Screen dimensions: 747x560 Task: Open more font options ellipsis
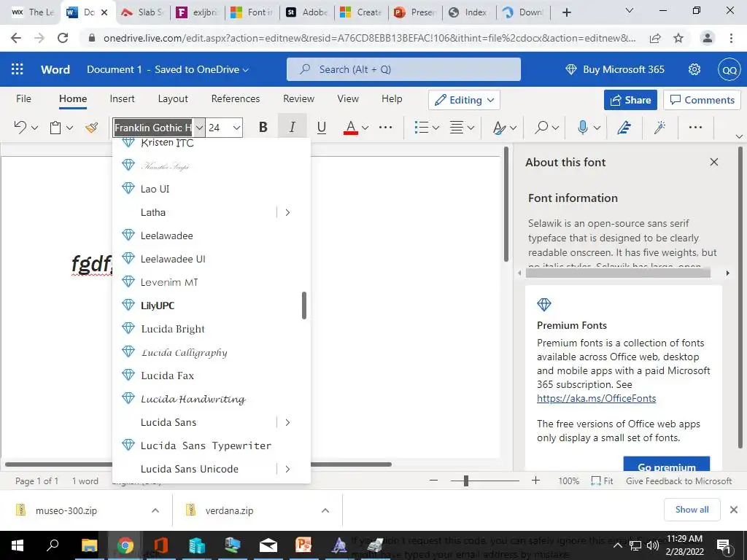pos(385,127)
